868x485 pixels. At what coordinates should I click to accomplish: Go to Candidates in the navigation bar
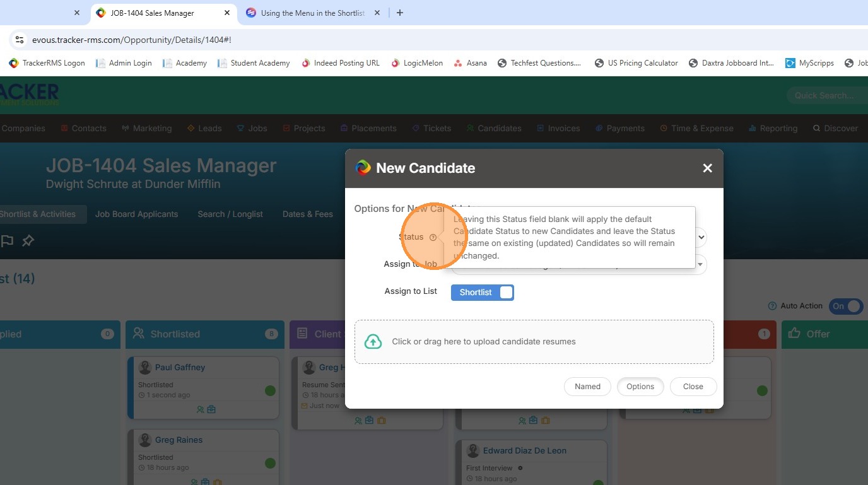[494, 128]
